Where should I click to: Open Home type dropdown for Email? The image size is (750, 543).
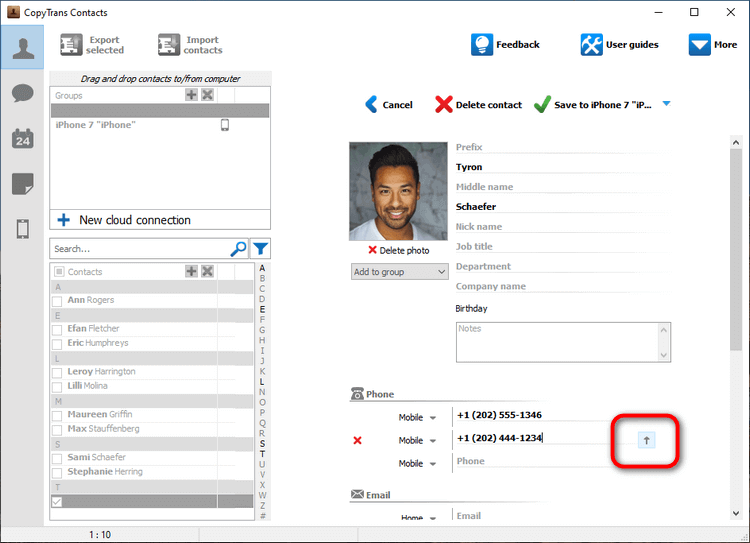pos(418,517)
